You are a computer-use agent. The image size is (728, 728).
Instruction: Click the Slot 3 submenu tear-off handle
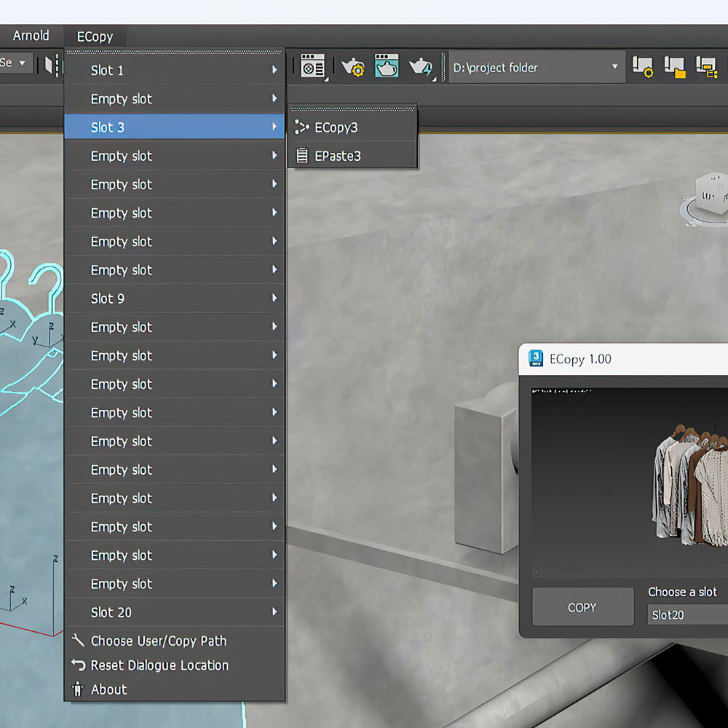tap(353, 109)
